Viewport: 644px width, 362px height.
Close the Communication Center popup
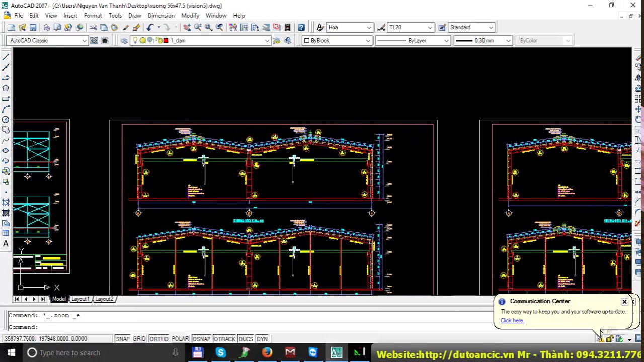pyautogui.click(x=624, y=302)
